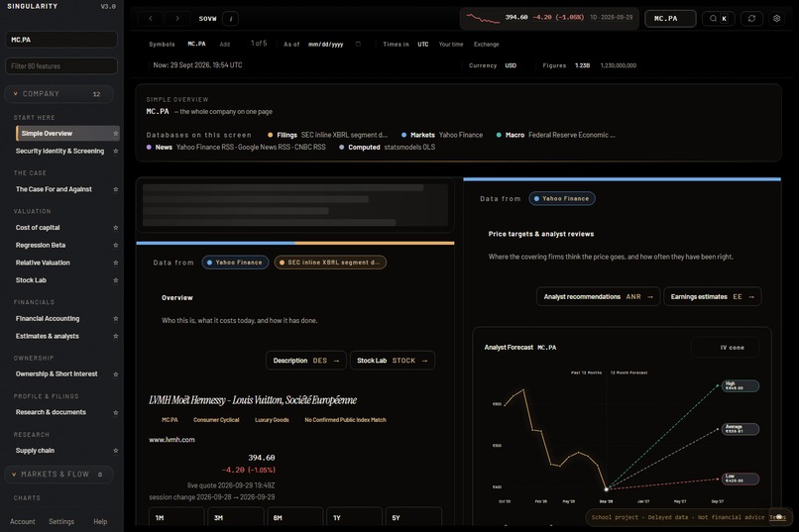This screenshot has width=799, height=532.
Task: Click the star next to Stock Lab sidebar item
Action: [116, 280]
